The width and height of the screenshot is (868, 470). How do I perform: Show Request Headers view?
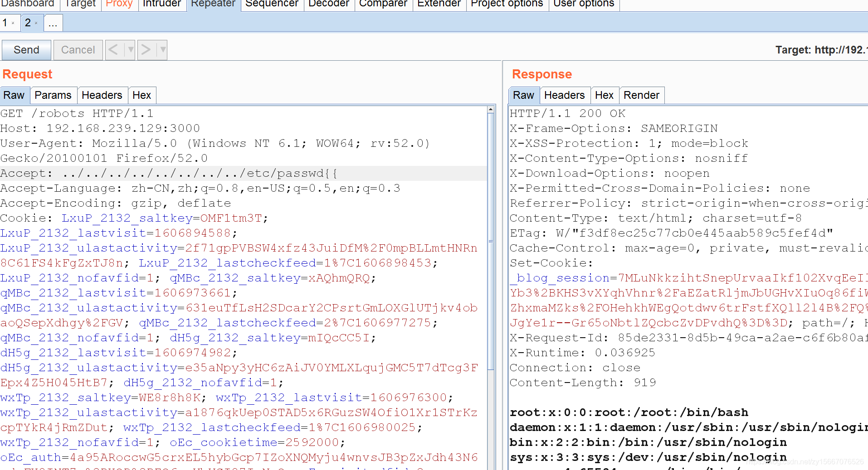click(102, 96)
